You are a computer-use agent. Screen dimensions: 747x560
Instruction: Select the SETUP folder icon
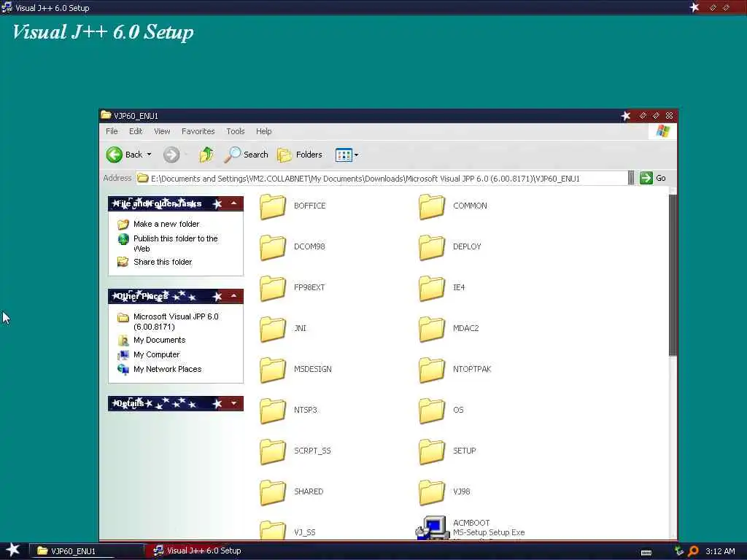pos(432,452)
